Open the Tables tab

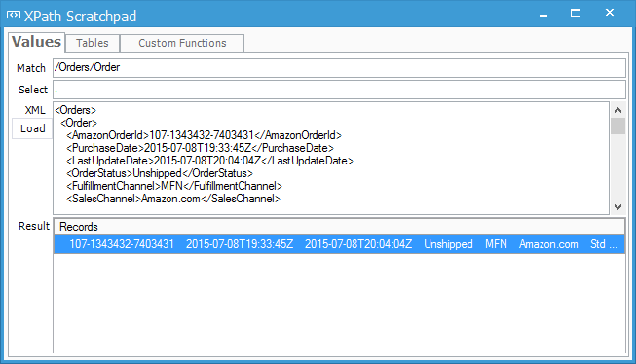93,43
